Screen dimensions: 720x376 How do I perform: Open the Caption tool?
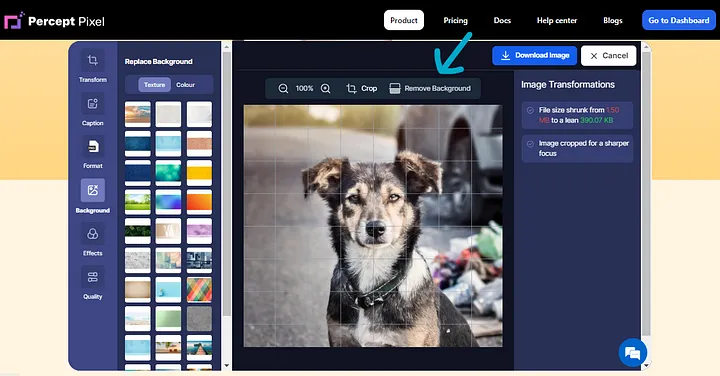tap(92, 110)
